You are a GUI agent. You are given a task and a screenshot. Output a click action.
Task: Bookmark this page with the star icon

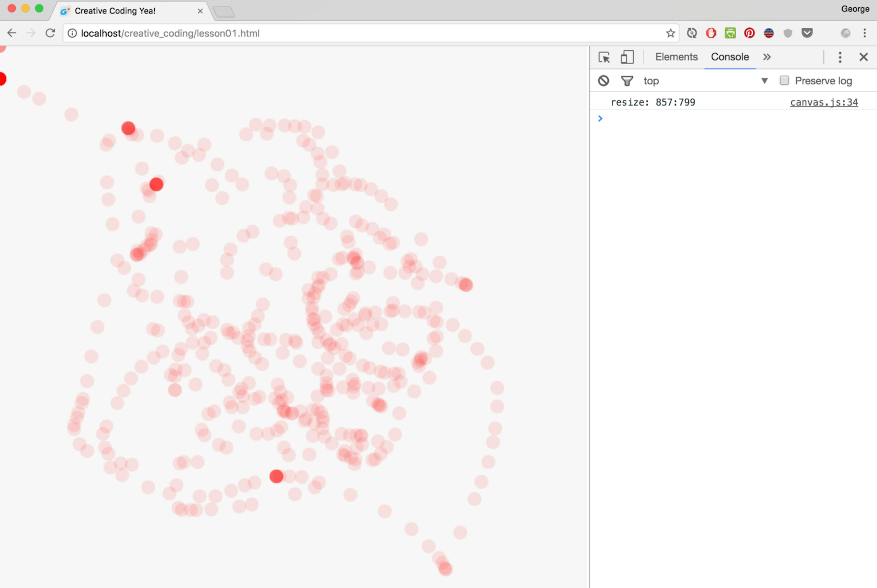[x=670, y=33]
